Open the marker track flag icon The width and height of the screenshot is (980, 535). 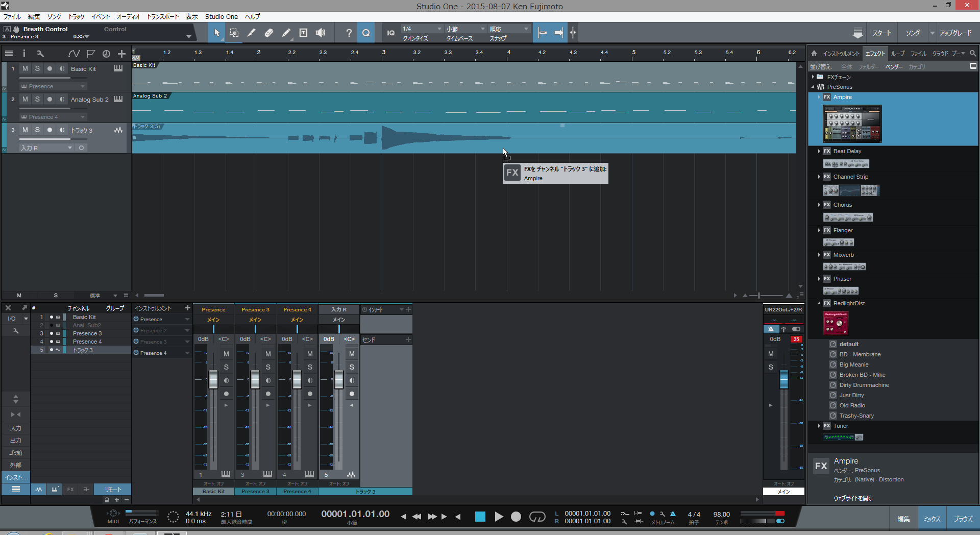pos(91,53)
